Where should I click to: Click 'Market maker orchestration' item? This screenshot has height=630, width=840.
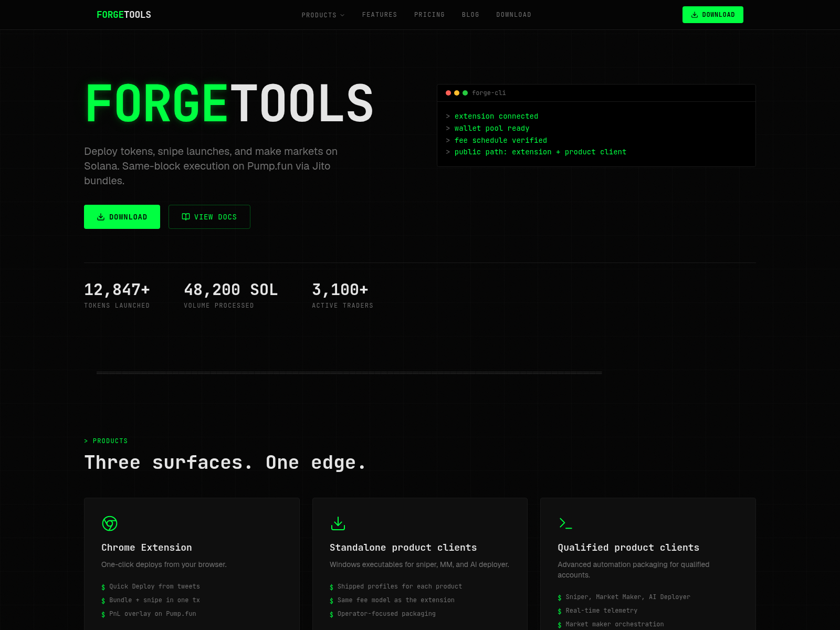tap(615, 624)
